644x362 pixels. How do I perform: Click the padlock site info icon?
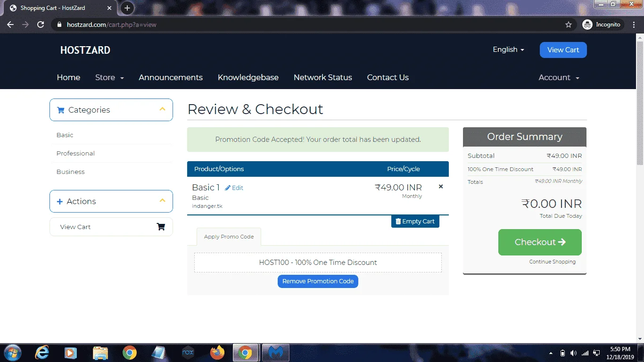[x=59, y=25]
